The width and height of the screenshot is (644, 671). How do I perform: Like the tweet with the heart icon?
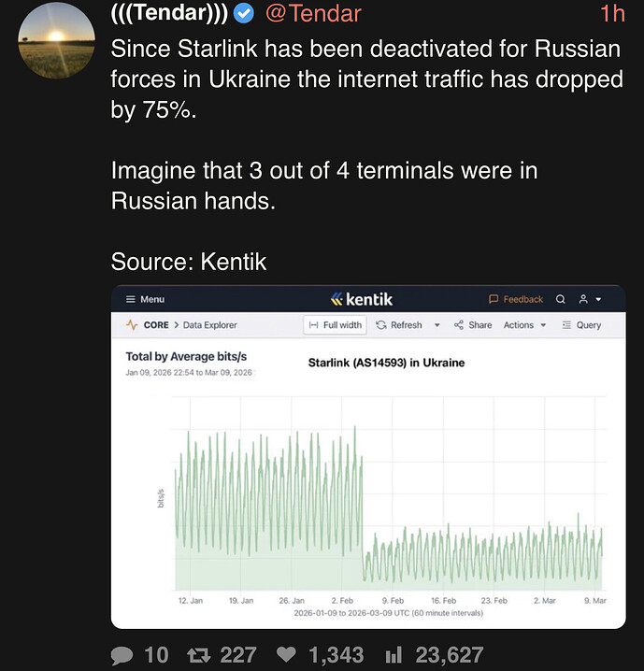[288, 655]
